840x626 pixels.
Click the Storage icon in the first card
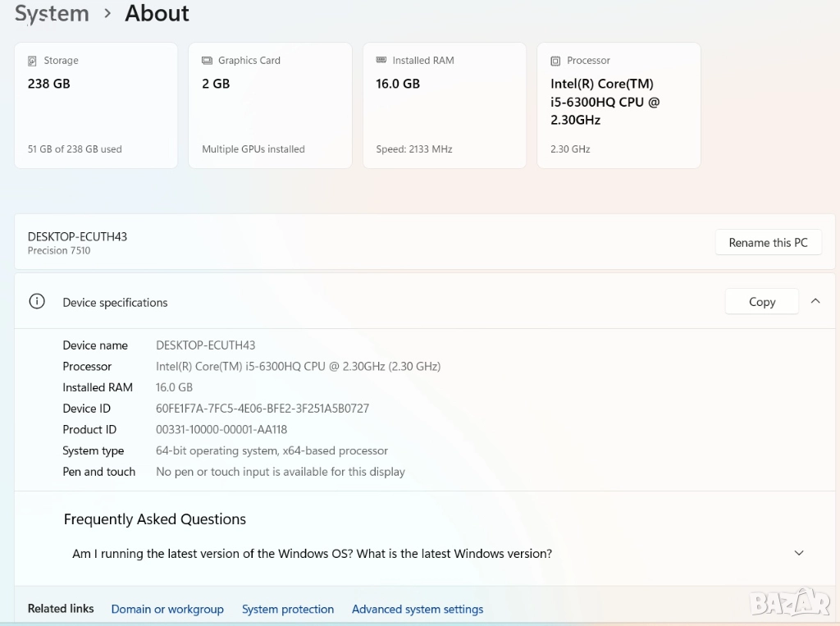(33, 61)
